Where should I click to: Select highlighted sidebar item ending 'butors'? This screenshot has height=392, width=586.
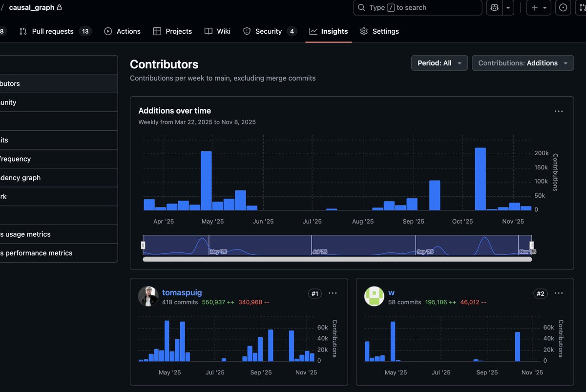[x=59, y=83]
